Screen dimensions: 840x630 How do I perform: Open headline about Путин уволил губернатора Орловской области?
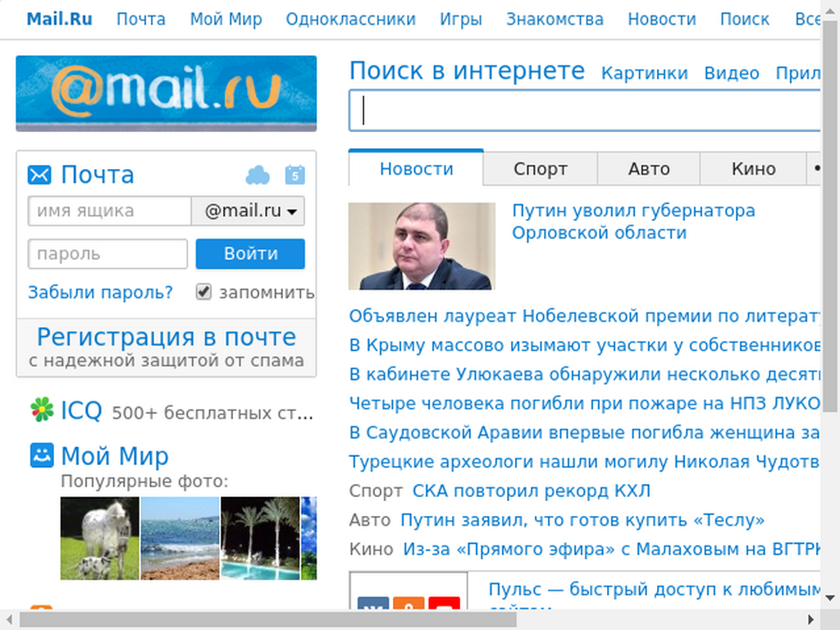click(x=633, y=221)
